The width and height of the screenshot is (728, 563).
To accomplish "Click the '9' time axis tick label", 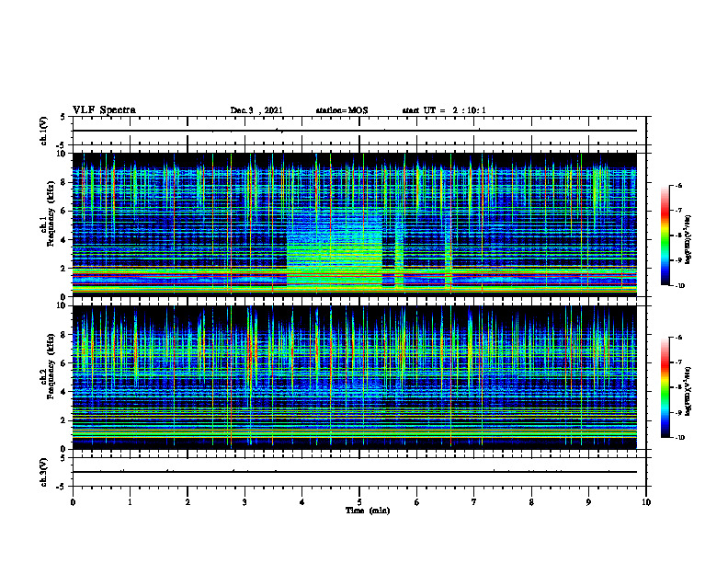I will tap(588, 502).
